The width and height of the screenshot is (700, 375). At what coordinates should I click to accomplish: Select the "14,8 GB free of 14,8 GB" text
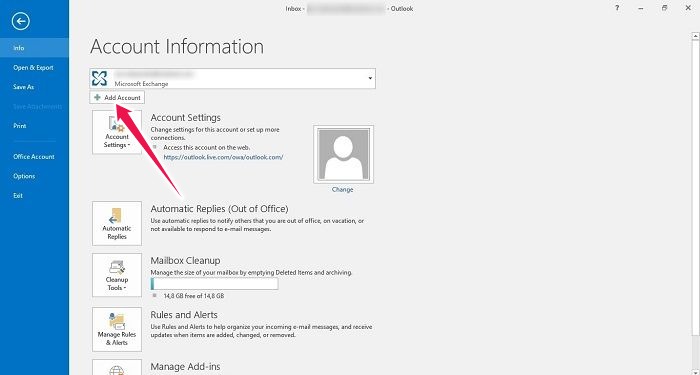[194, 296]
